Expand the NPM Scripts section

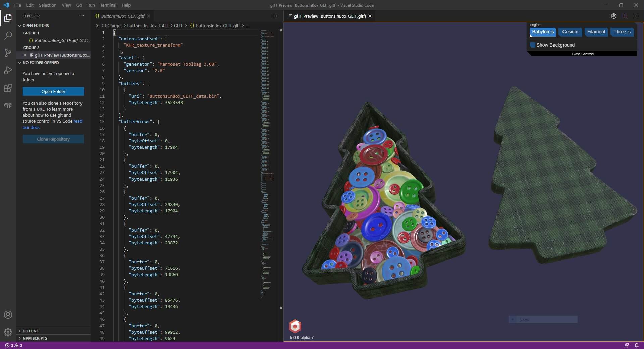35,338
